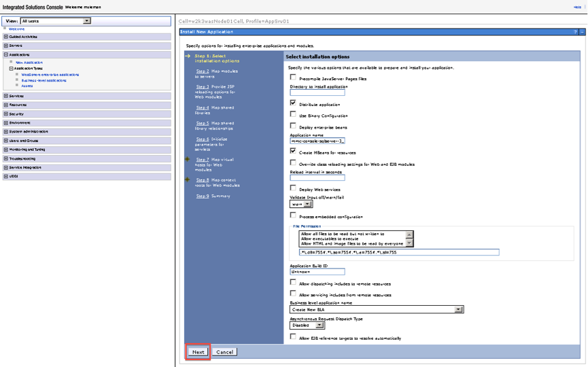This screenshot has width=588, height=367.
Task: Expand the Troubleshooting section plus icon
Action: [6, 158]
